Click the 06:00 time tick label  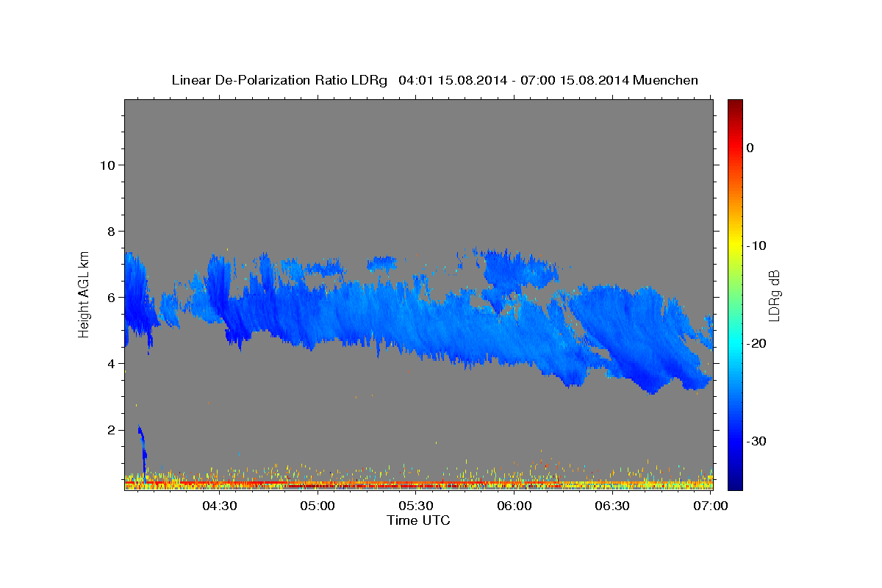pyautogui.click(x=514, y=506)
